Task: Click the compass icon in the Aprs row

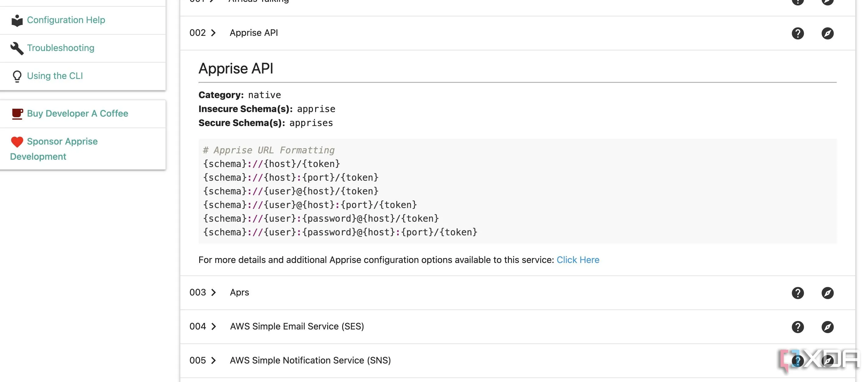Action: (x=827, y=293)
